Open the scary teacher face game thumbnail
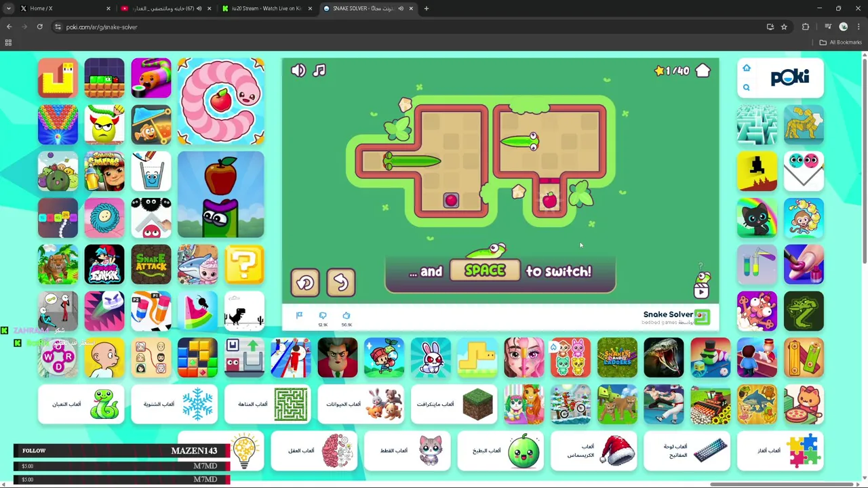Image resolution: width=868 pixels, height=488 pixels. point(337,357)
